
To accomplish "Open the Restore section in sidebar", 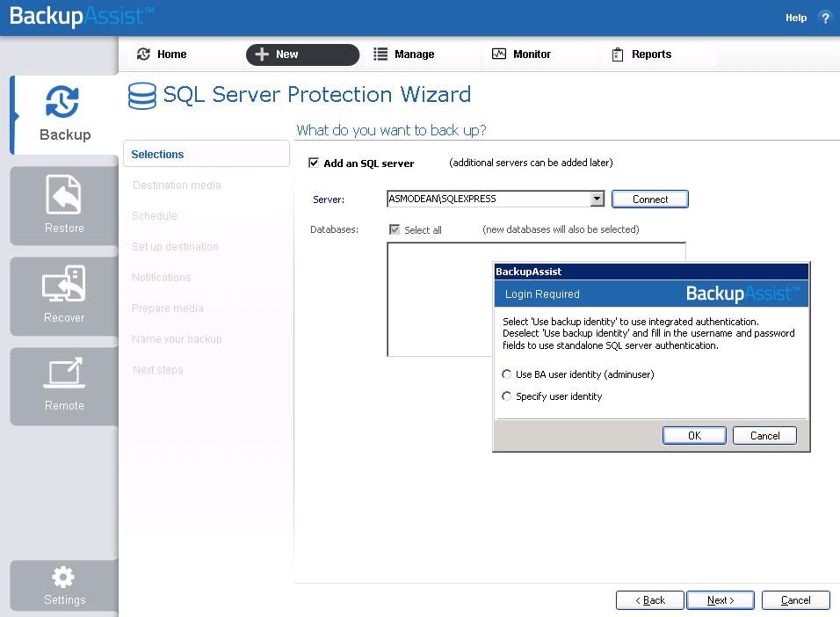I will 64,206.
